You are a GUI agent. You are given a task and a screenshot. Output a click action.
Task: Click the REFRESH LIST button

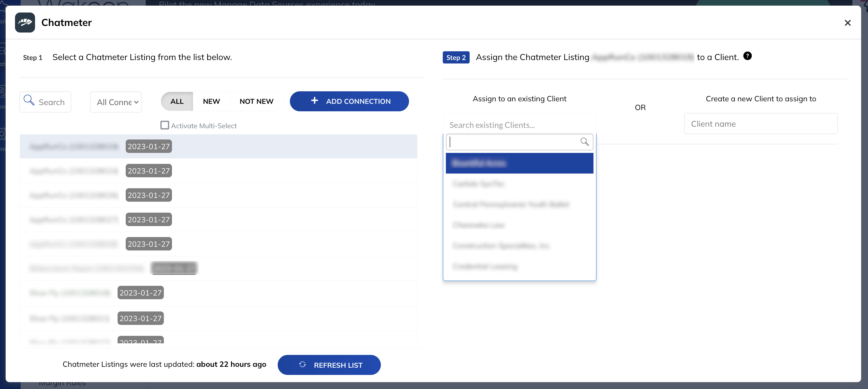pos(329,365)
